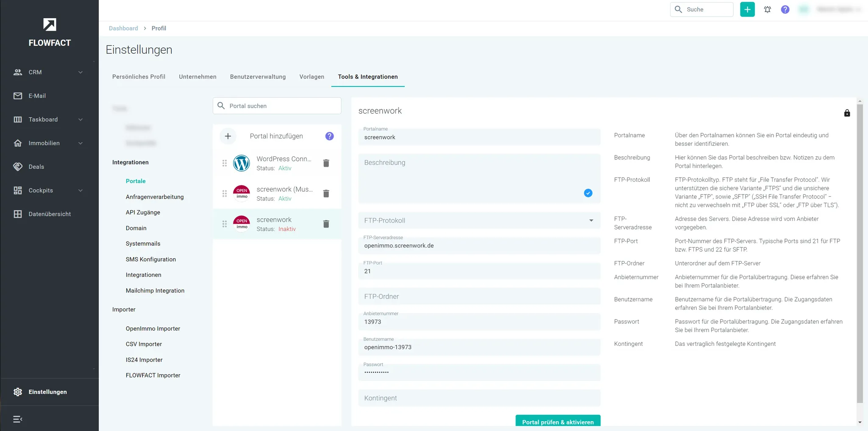Open FLOWFACT Importer
Viewport: 868px width, 431px height.
pyautogui.click(x=153, y=375)
